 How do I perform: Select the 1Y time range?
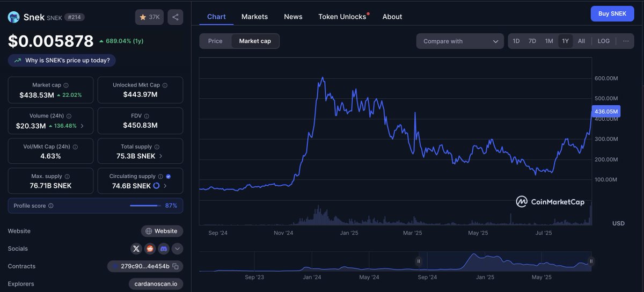pyautogui.click(x=565, y=41)
